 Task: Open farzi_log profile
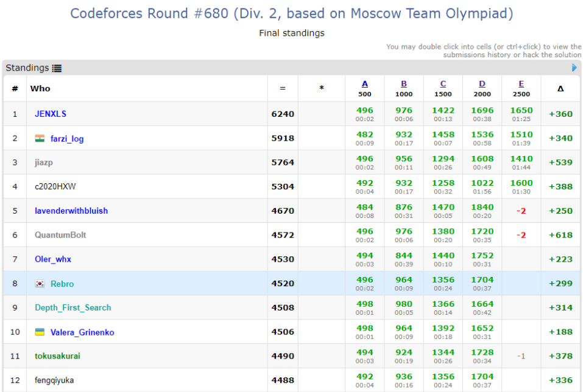tap(67, 139)
